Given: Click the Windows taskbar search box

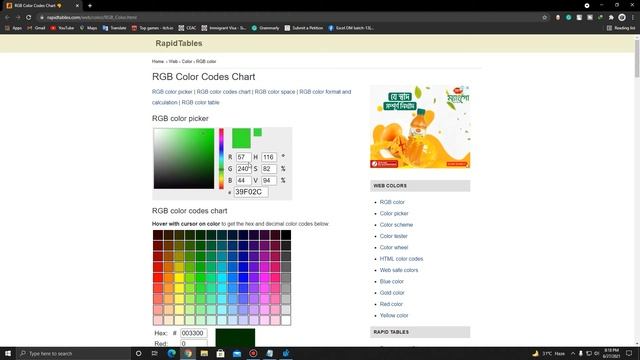Looking at the screenshot, I should (x=74, y=353).
